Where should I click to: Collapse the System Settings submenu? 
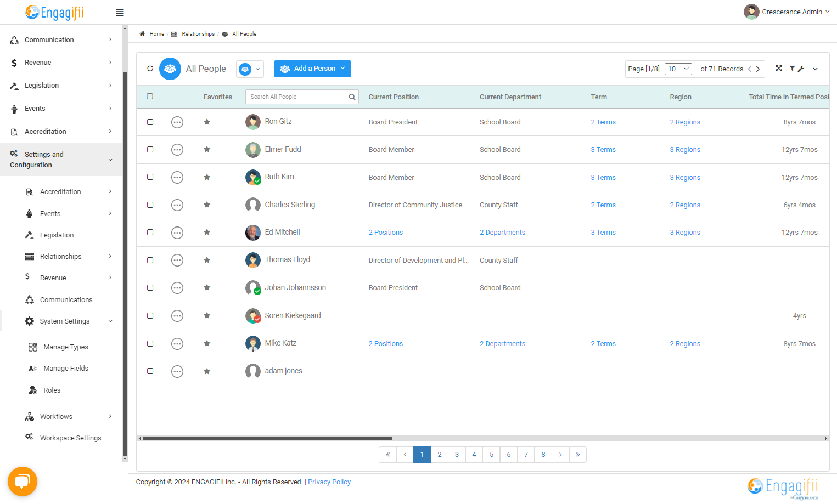click(65, 321)
